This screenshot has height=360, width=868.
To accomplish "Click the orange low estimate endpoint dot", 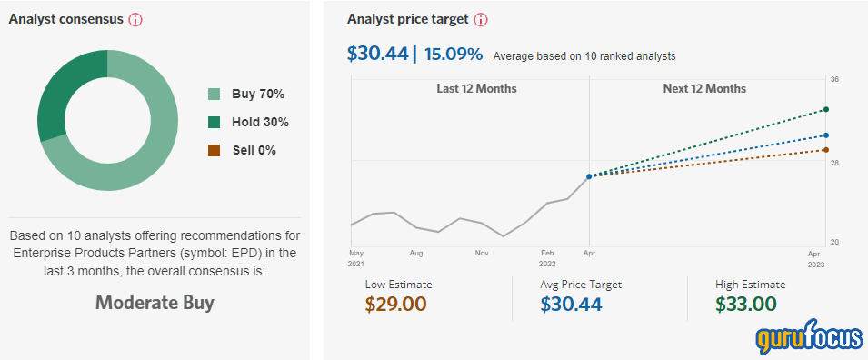I will (826, 149).
